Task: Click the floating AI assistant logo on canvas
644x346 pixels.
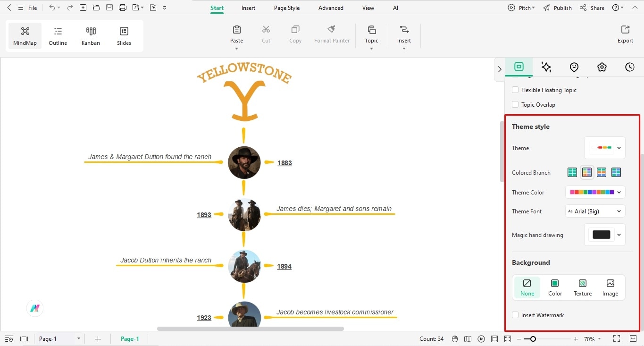Action: pos(35,308)
